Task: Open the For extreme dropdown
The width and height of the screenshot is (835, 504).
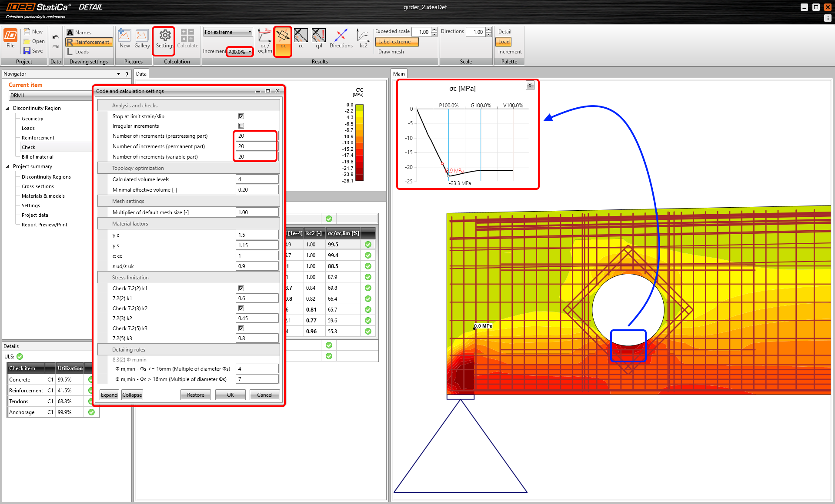Action: [227, 32]
